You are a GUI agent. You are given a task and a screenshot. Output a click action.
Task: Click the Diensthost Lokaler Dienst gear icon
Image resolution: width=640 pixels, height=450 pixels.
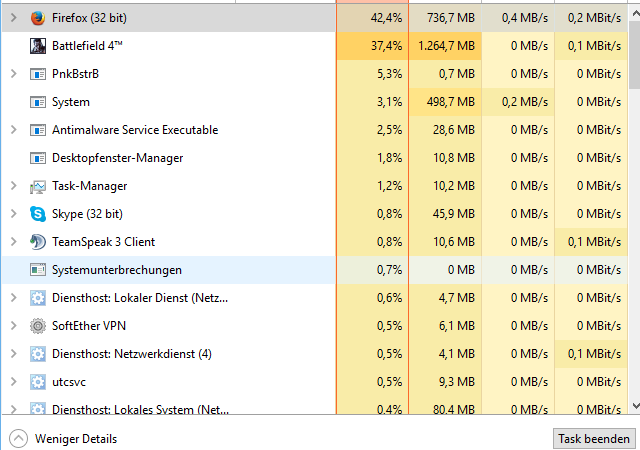tap(38, 298)
